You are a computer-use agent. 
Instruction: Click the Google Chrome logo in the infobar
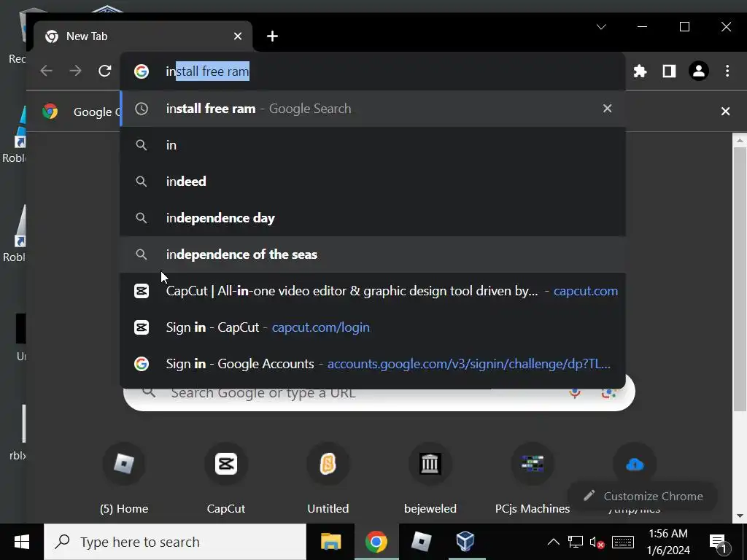pyautogui.click(x=50, y=112)
